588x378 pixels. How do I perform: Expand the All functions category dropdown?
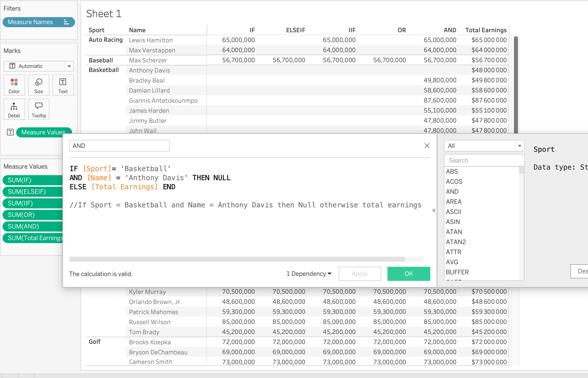click(x=519, y=146)
